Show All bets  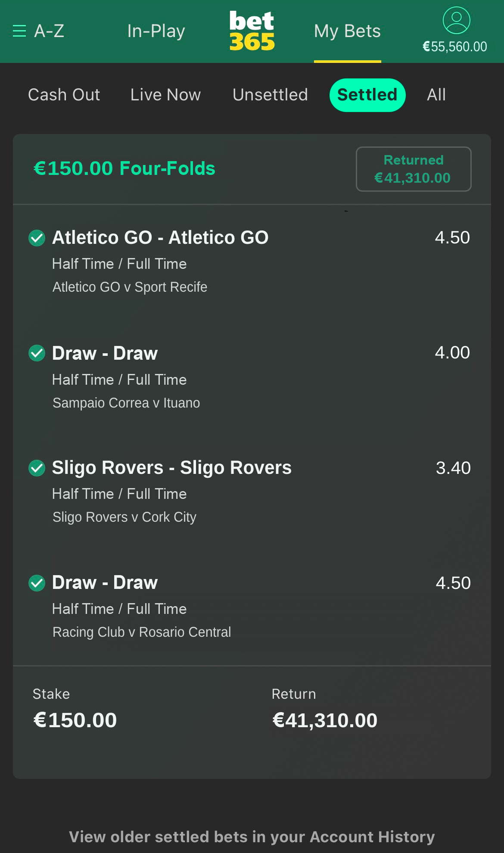[x=436, y=95]
